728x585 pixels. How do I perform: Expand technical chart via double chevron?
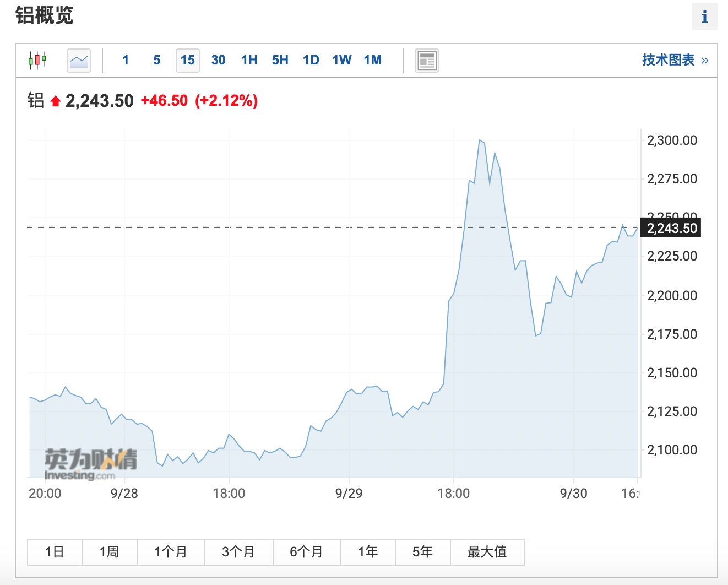click(x=705, y=60)
